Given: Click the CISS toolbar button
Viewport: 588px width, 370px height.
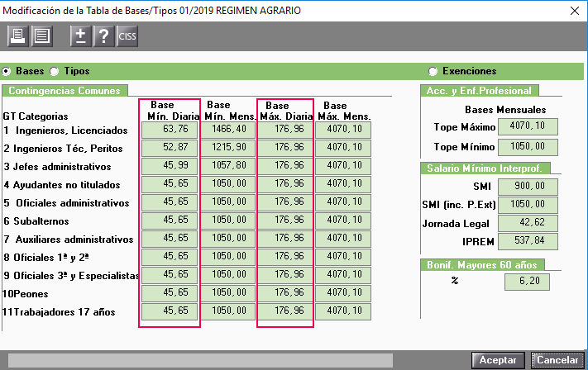Looking at the screenshot, I should click(127, 36).
